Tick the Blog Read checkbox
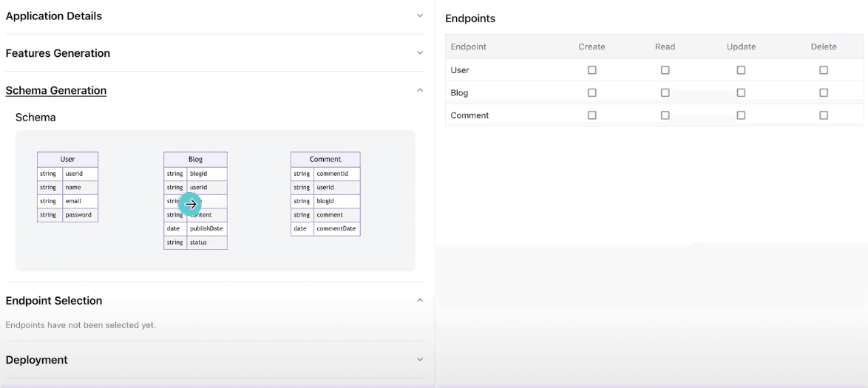 click(665, 92)
